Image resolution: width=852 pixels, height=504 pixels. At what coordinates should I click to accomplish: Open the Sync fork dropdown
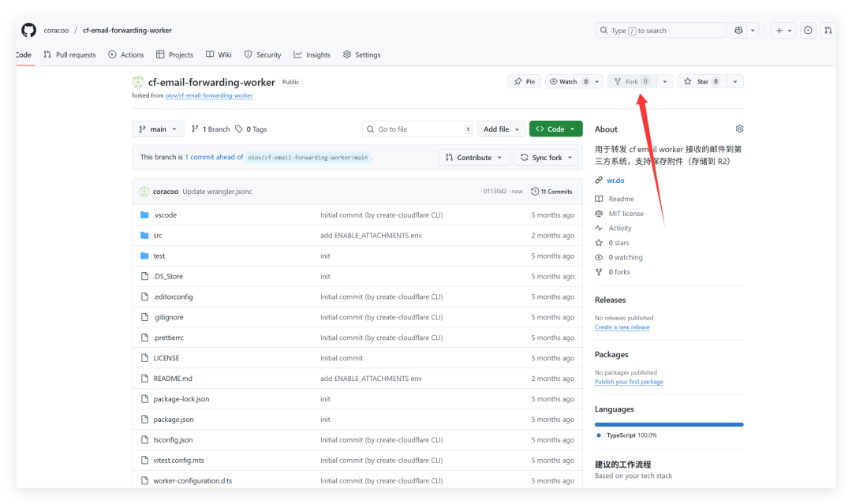point(546,158)
